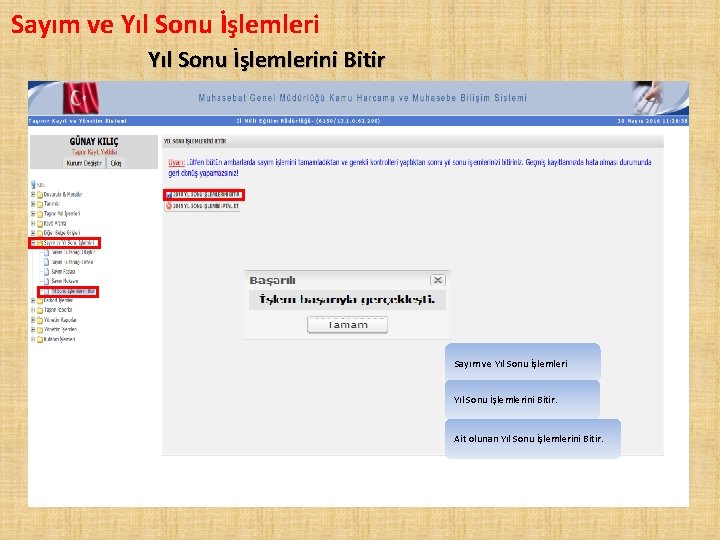The image size is (720, 540).
Task: Click the 'Ait olunan Yıl Sonu İşlemlerini Bitir.' callout
Action: click(x=533, y=439)
